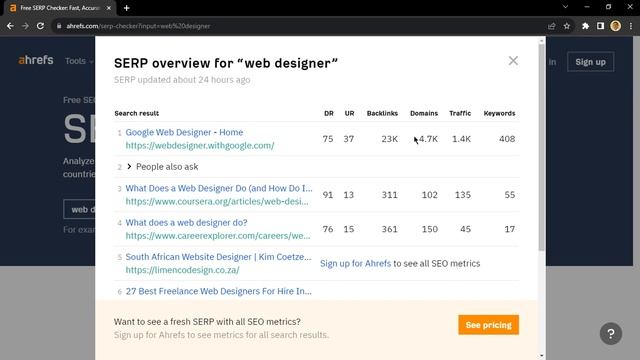Click traffic value 135
This screenshot has height=360, width=640.
(463, 195)
